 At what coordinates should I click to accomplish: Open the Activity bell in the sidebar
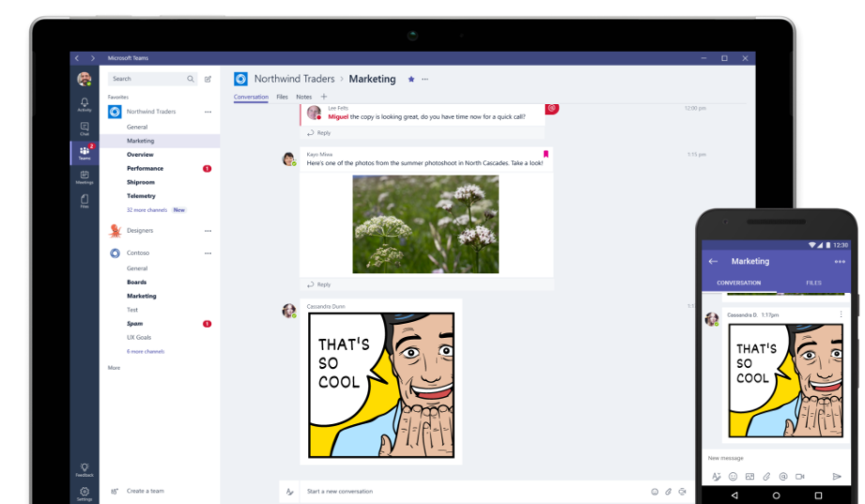[85, 103]
